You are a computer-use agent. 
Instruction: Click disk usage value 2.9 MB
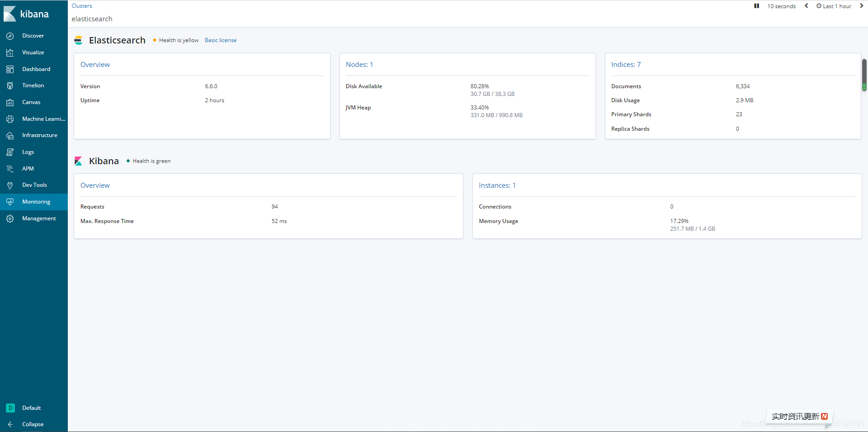[x=745, y=100]
